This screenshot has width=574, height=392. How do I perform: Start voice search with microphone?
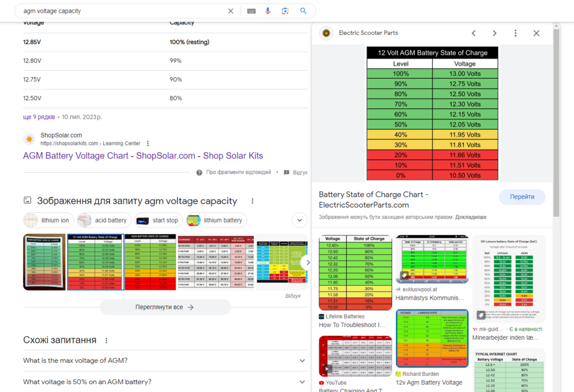(x=267, y=11)
